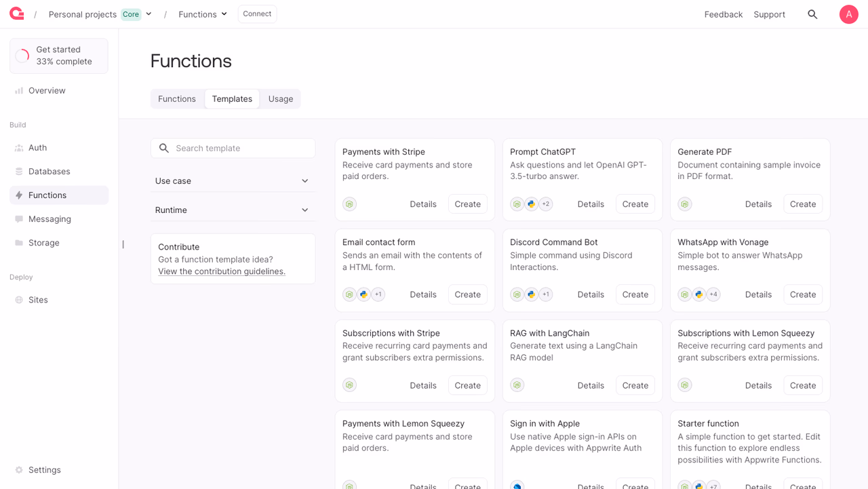The width and height of the screenshot is (868, 489).
Task: Click the Node.js icon on Subscriptions with Lemon Squeezy
Action: pyautogui.click(x=685, y=385)
